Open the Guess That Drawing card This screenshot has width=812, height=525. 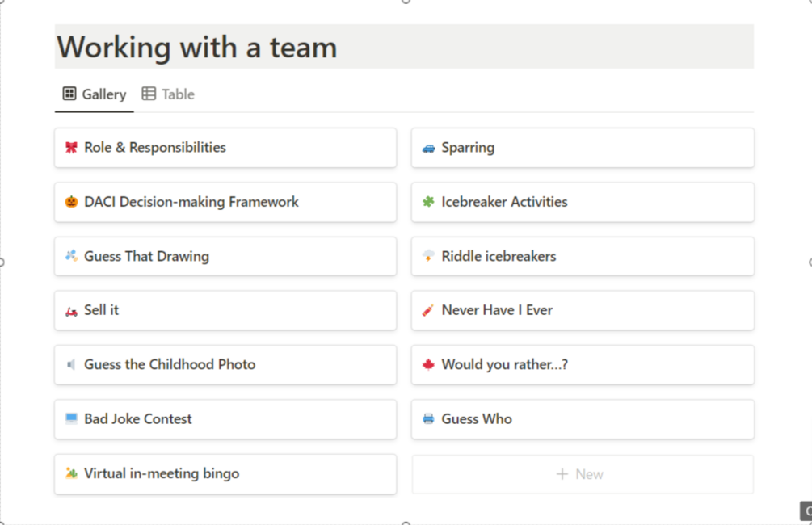click(146, 257)
